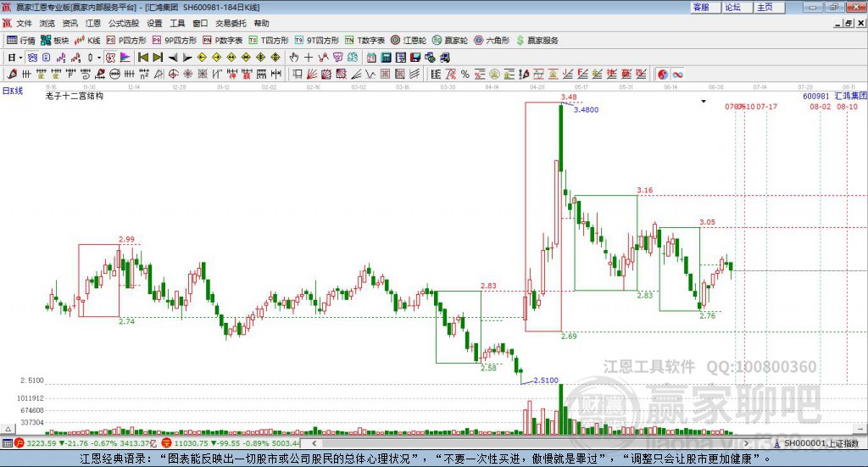
Task: Open the calendar icon
Action: coord(371,58)
